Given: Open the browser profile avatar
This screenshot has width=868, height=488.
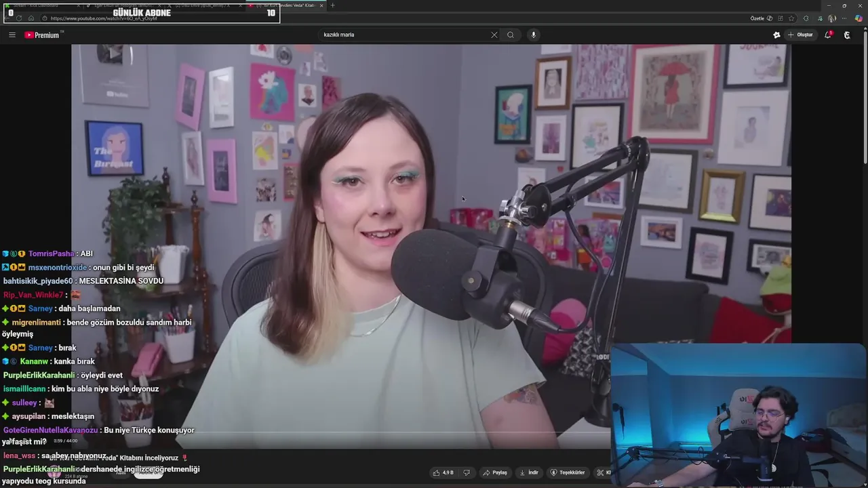Looking at the screenshot, I should point(832,18).
